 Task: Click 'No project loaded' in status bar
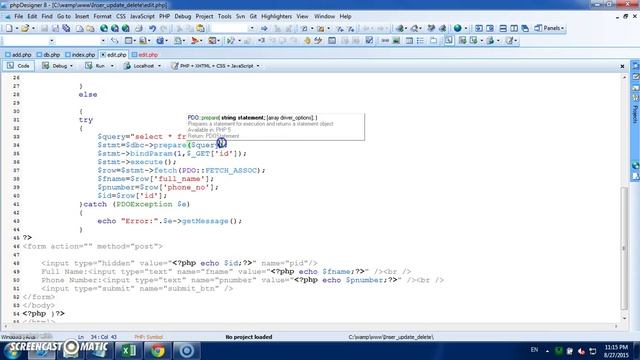(x=249, y=337)
